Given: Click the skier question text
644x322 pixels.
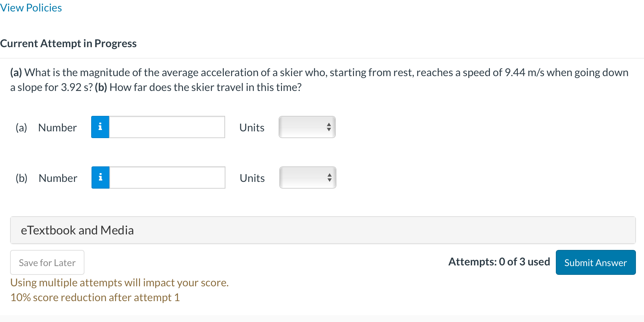Looking at the screenshot, I should [319, 80].
